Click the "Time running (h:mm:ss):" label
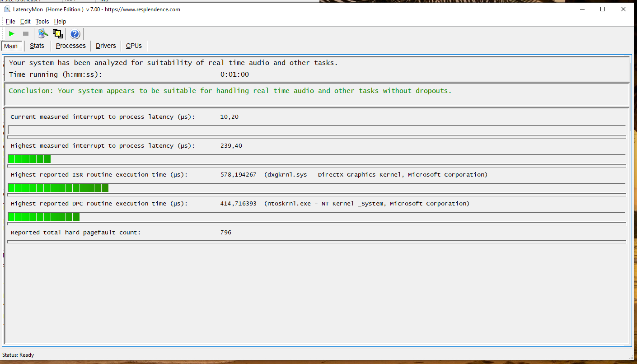 (56, 75)
